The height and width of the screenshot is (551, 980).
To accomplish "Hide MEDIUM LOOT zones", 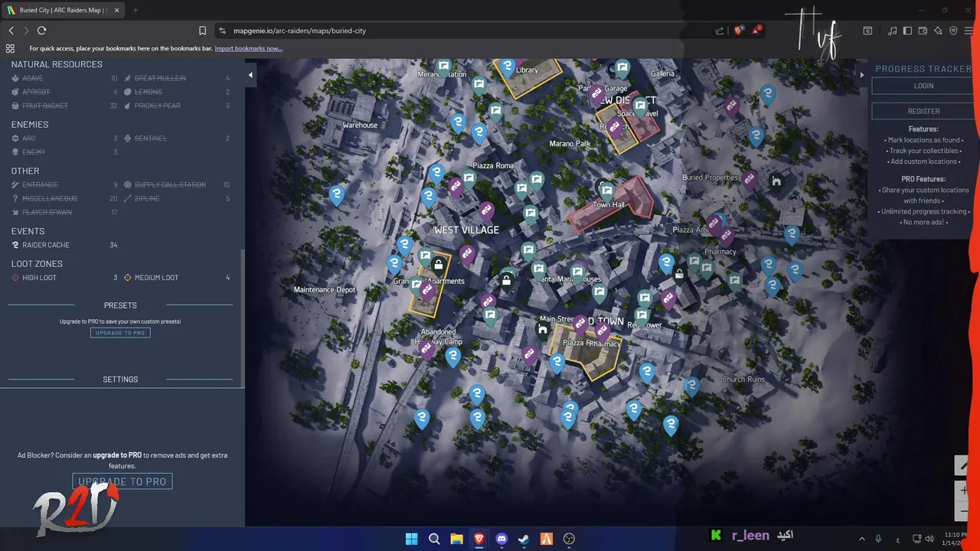I will [177, 278].
